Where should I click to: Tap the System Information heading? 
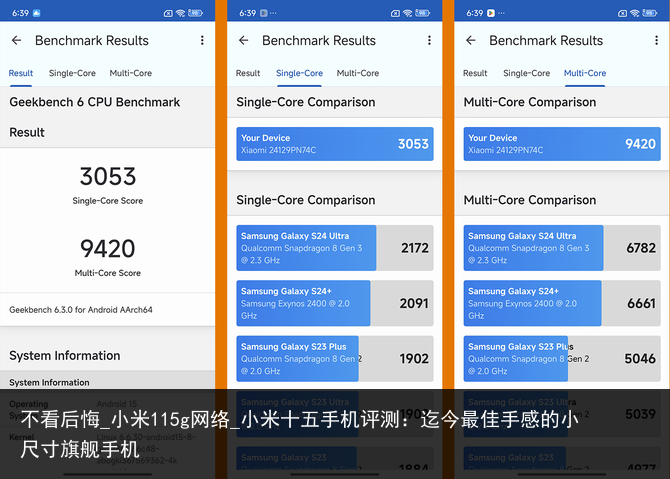click(x=65, y=356)
